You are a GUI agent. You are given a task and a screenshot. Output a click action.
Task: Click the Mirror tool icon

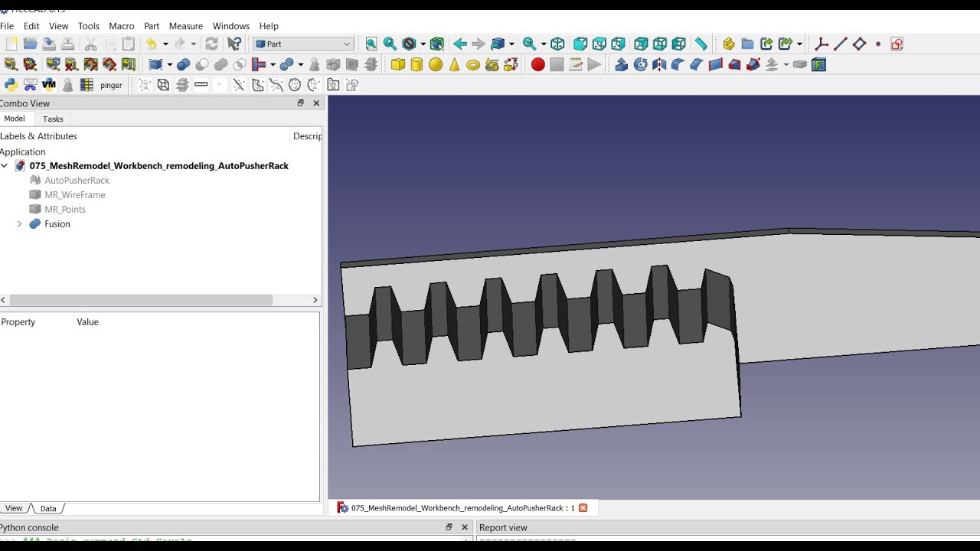click(x=659, y=65)
